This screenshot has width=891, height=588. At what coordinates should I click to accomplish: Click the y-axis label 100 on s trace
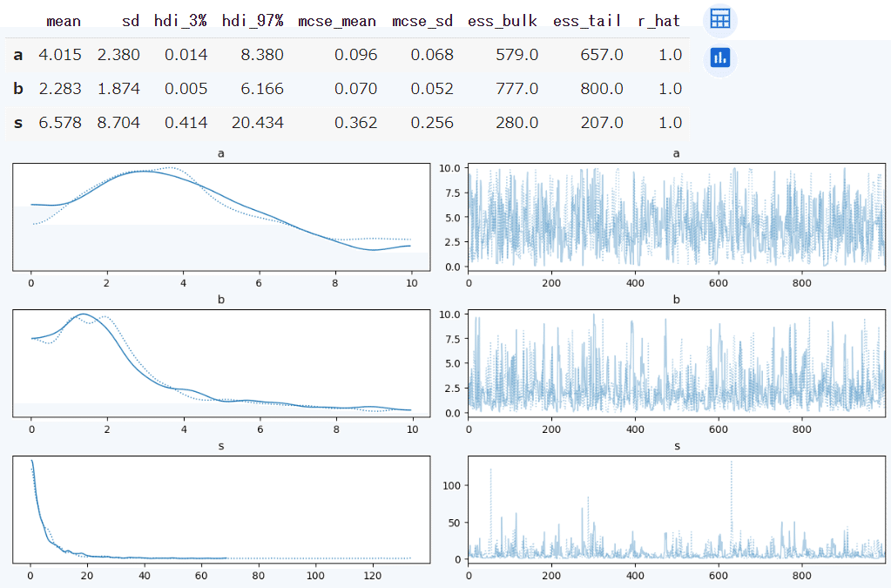click(452, 486)
